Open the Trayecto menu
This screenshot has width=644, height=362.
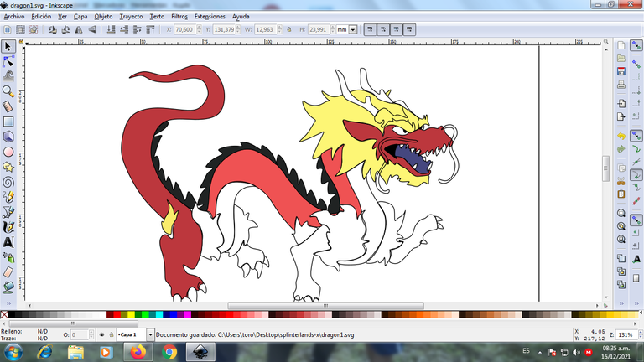click(131, 17)
